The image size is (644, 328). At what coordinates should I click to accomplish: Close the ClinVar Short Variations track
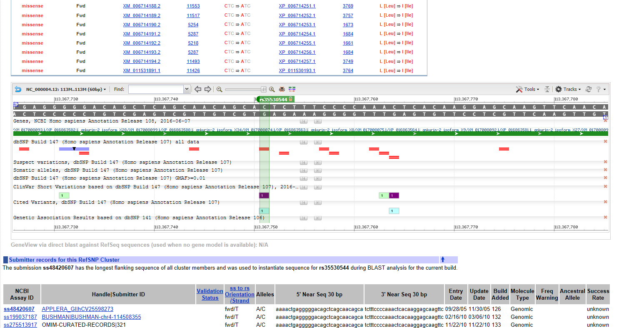tap(606, 187)
